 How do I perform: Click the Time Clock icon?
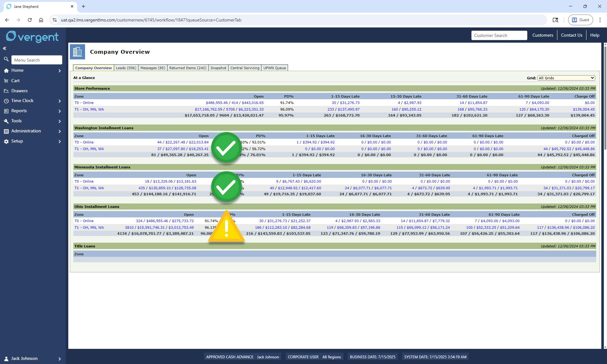pyautogui.click(x=6, y=101)
